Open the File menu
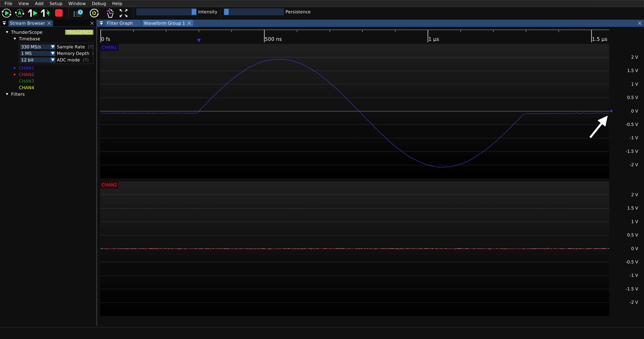 [x=8, y=4]
